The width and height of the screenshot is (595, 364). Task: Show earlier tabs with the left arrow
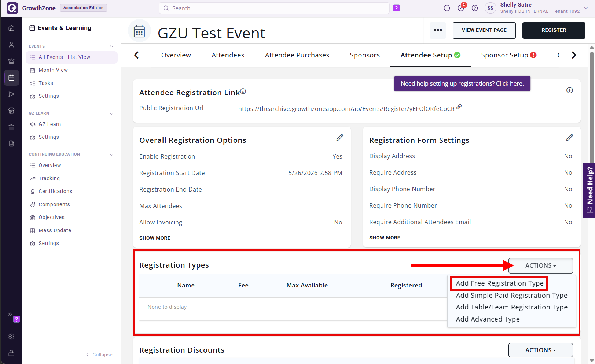tap(136, 55)
